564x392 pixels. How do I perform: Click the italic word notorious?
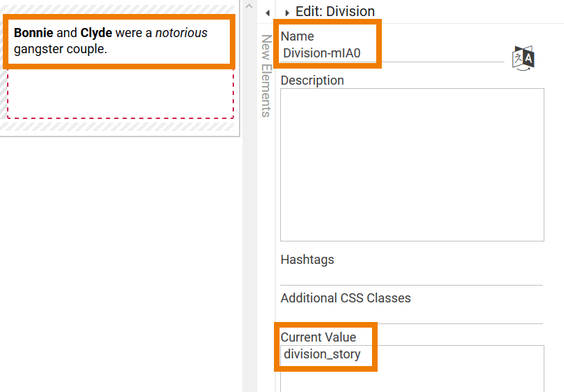tap(181, 33)
